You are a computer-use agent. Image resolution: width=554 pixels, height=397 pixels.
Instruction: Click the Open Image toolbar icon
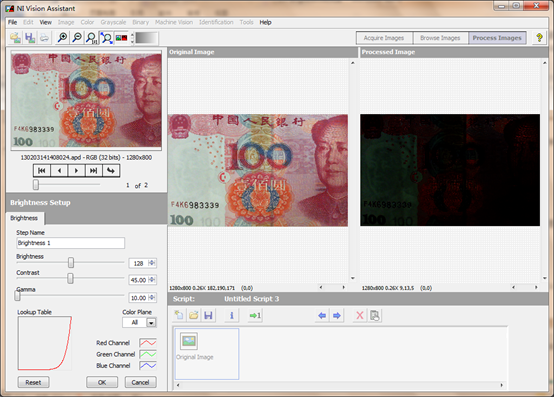[15, 38]
